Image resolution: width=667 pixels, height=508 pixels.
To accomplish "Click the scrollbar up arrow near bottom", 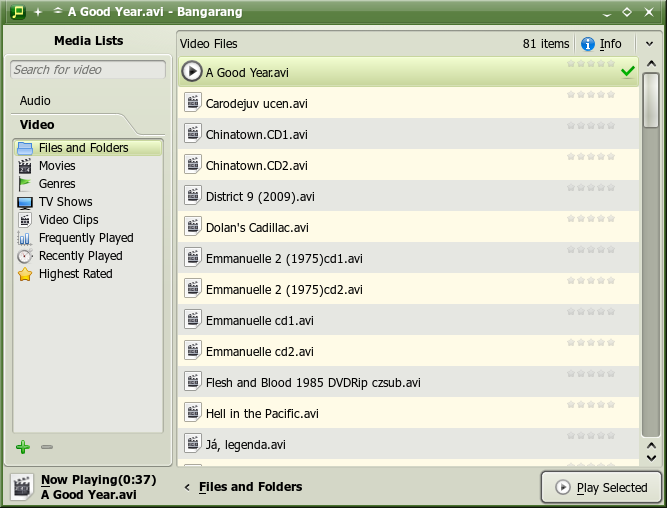I will coord(651,445).
